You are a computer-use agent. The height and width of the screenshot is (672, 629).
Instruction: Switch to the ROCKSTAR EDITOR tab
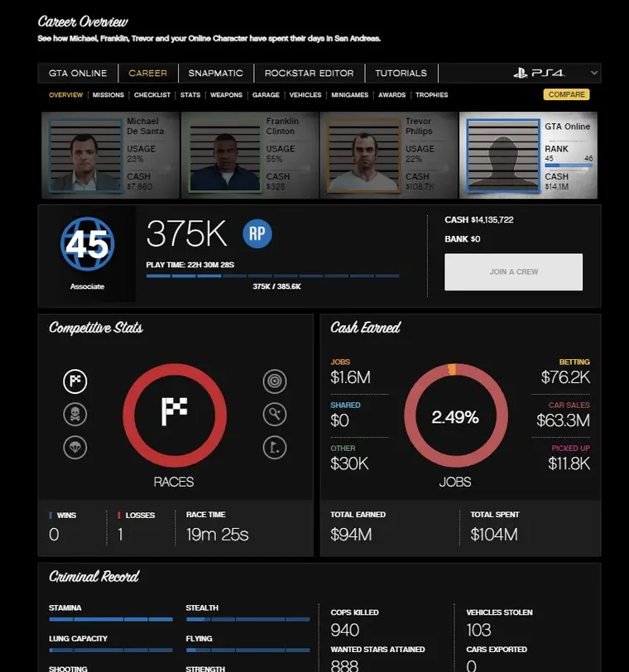pos(309,74)
